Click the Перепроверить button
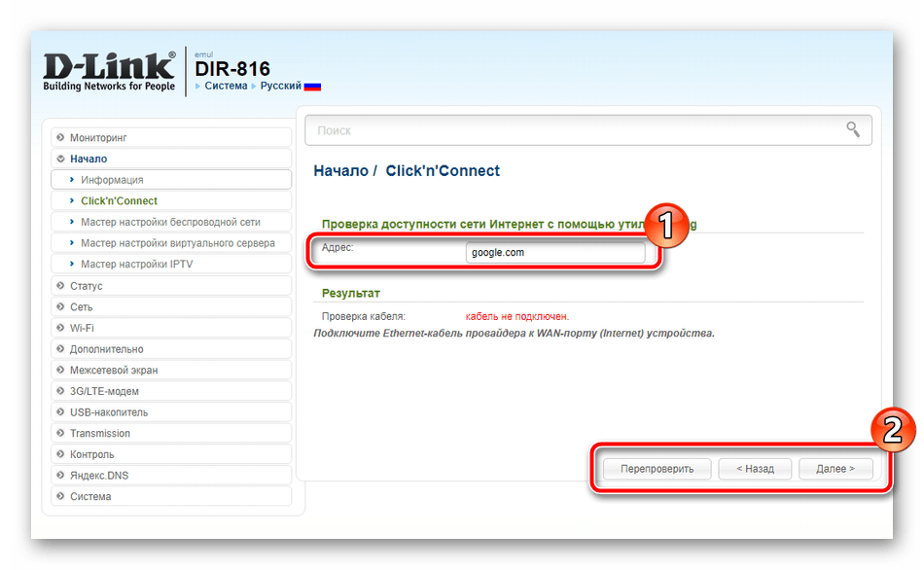Screen dimensions: 924x570 657,469
